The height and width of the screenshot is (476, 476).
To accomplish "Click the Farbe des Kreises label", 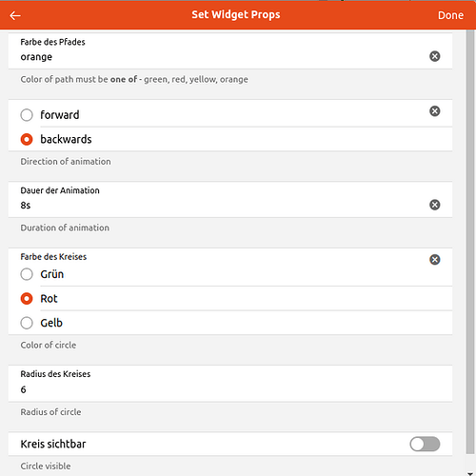I will coord(53,257).
